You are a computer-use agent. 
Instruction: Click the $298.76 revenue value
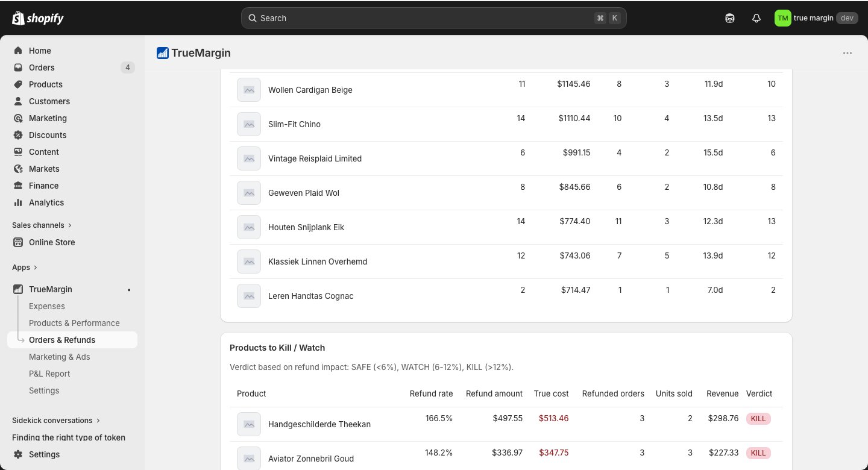tap(723, 418)
